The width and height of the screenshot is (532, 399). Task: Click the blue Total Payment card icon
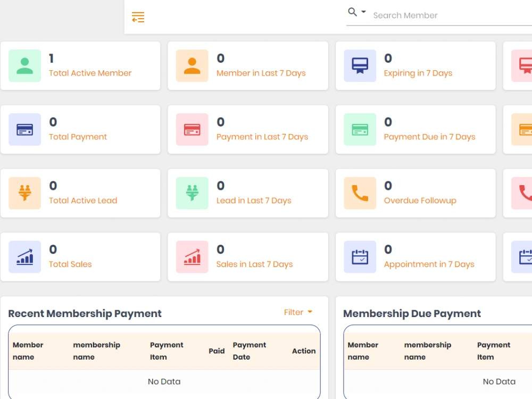coord(25,130)
